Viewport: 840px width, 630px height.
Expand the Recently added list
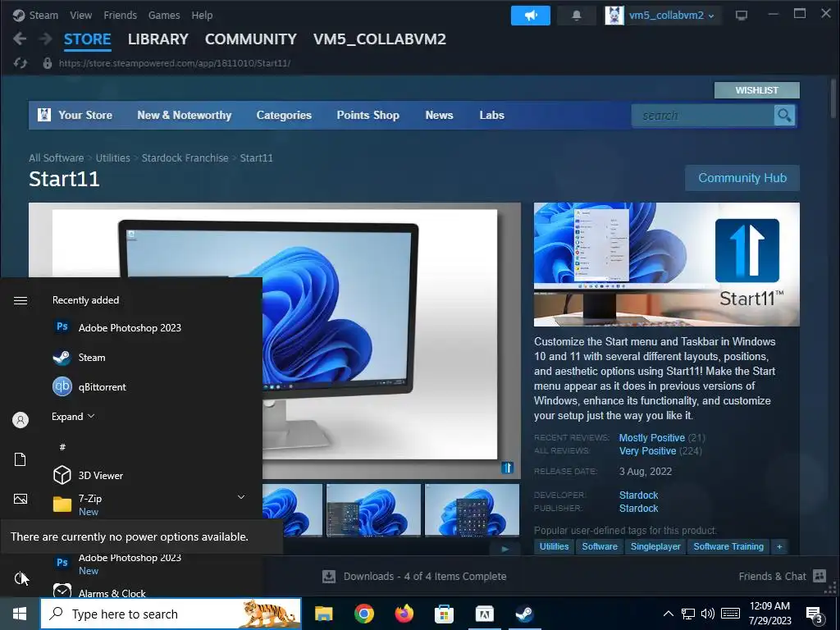(x=73, y=416)
